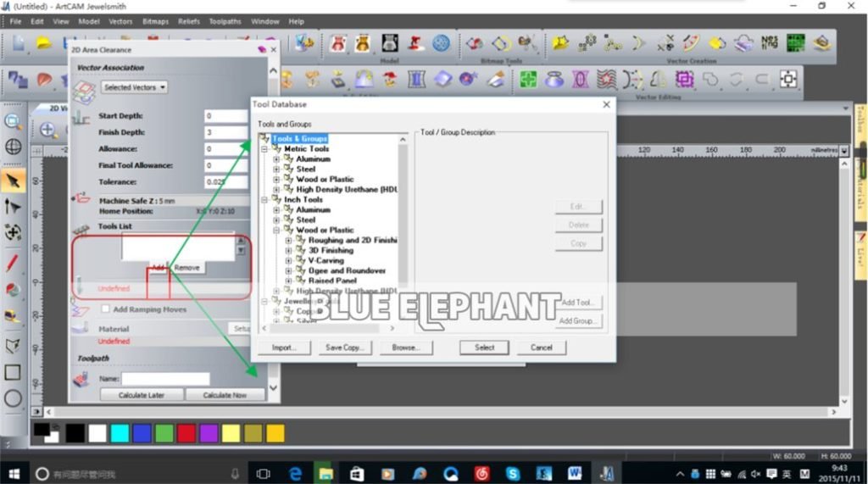The image size is (868, 484).
Task: Pick the green color swatch
Action: (x=164, y=433)
